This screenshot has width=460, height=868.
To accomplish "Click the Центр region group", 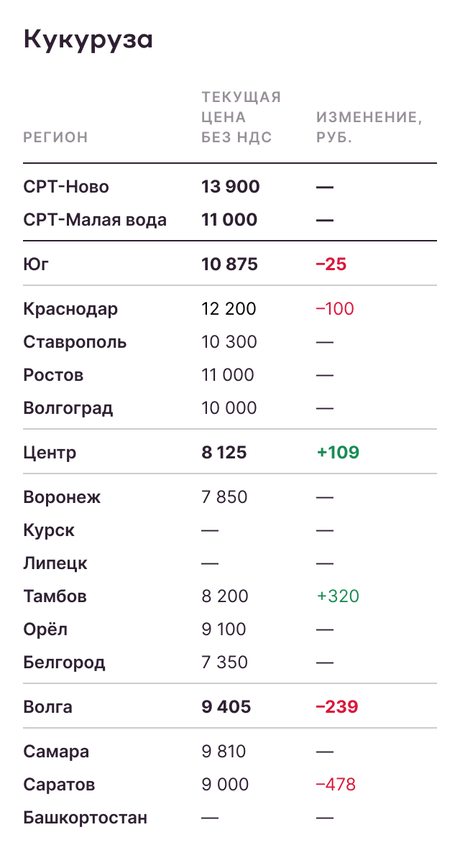I will tap(50, 453).
